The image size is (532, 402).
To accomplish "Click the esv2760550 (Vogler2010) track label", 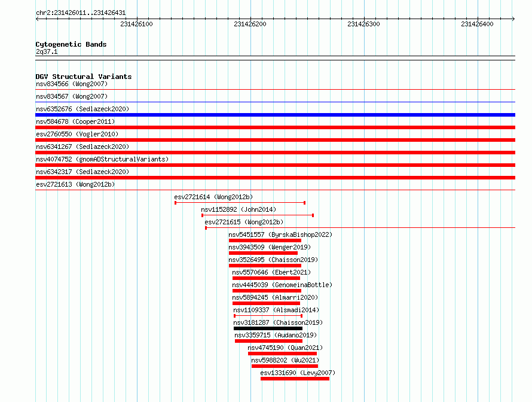I will click(x=77, y=134).
